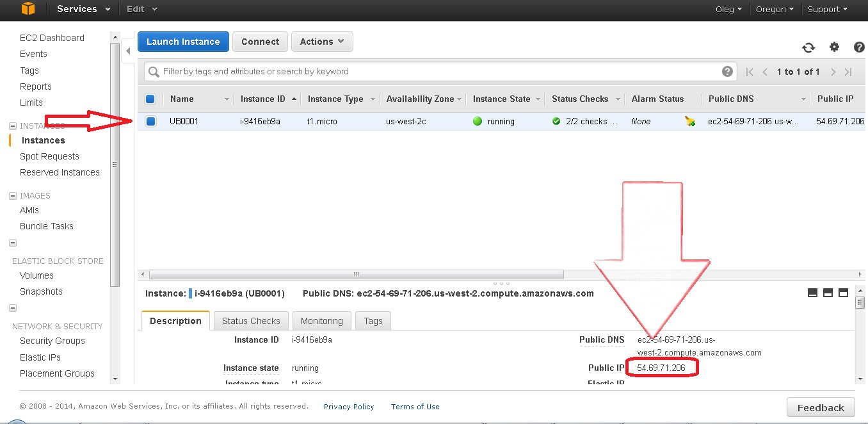This screenshot has width=868, height=424.
Task: Click the search filter help icon
Action: pos(727,72)
